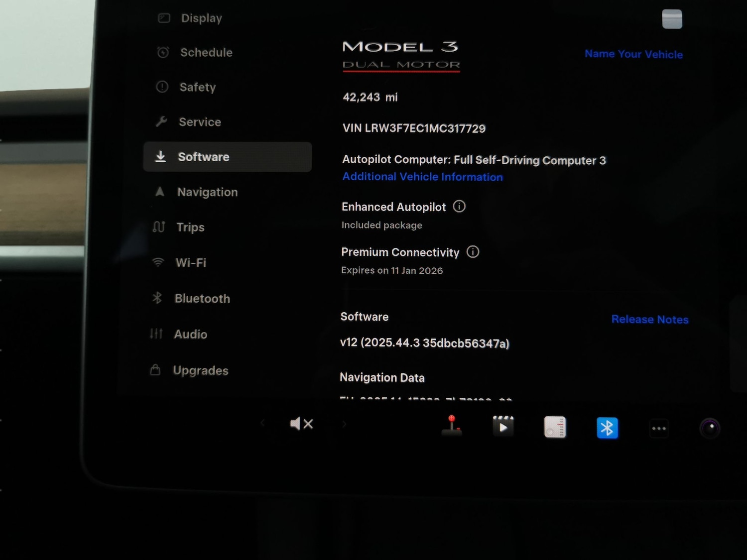Open Theater mode icon in taskbar

(x=503, y=426)
